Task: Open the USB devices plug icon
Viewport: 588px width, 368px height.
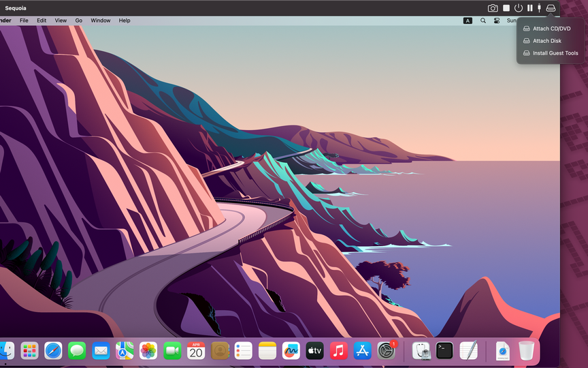Action: pos(539,8)
